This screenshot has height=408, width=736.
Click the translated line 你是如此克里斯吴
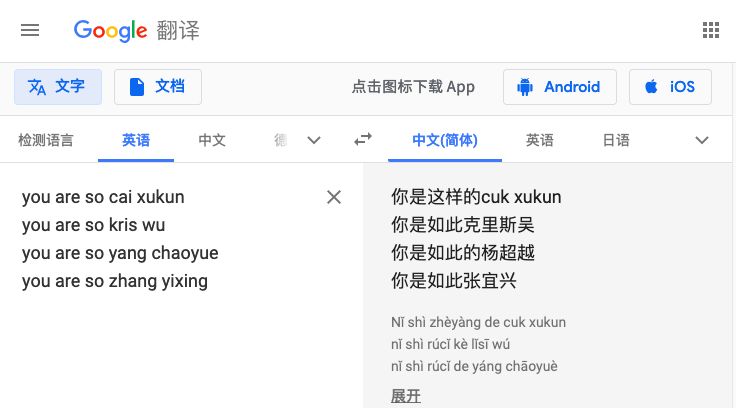(463, 225)
